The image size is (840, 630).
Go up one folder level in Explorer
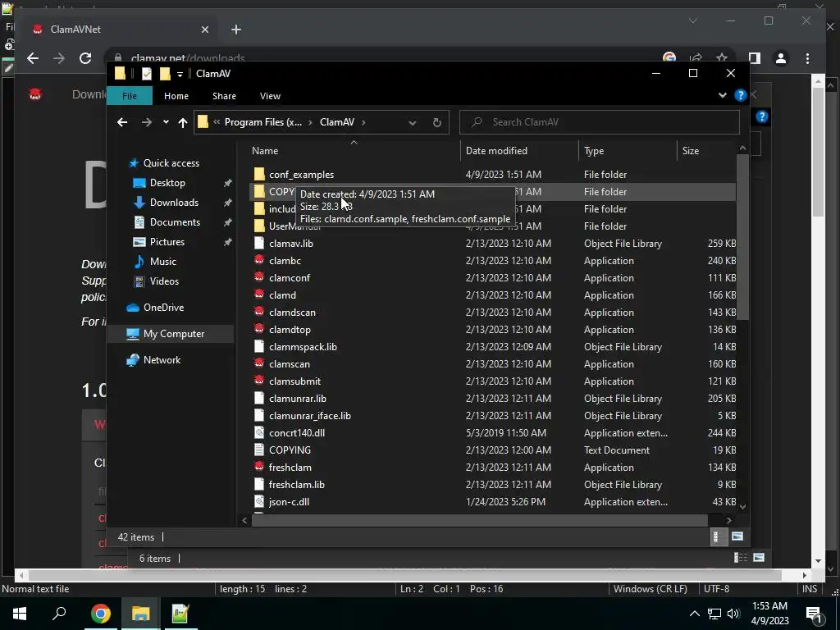click(183, 123)
